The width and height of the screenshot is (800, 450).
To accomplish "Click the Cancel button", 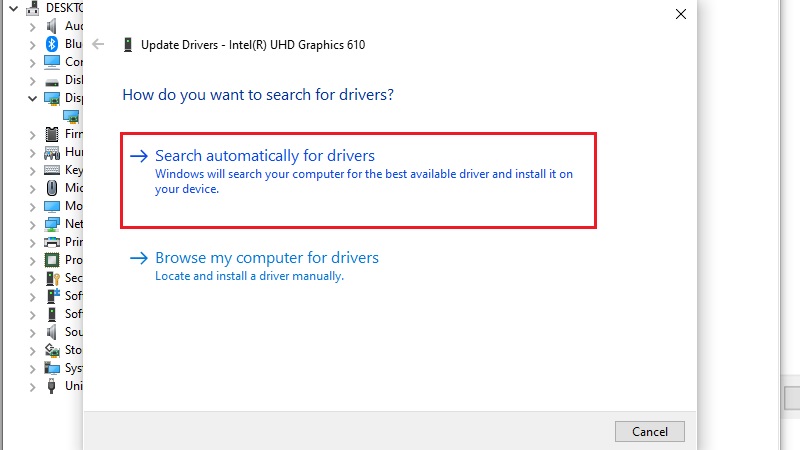I will click(649, 432).
